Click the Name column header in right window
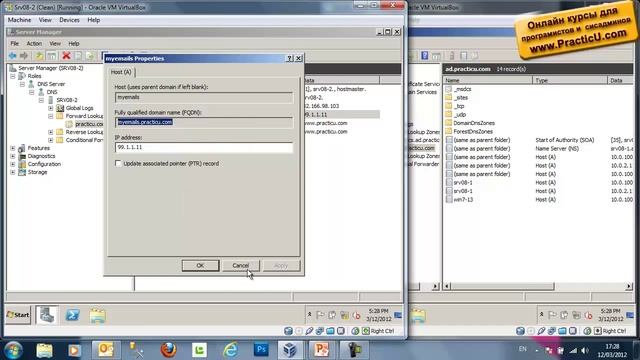 488,80
